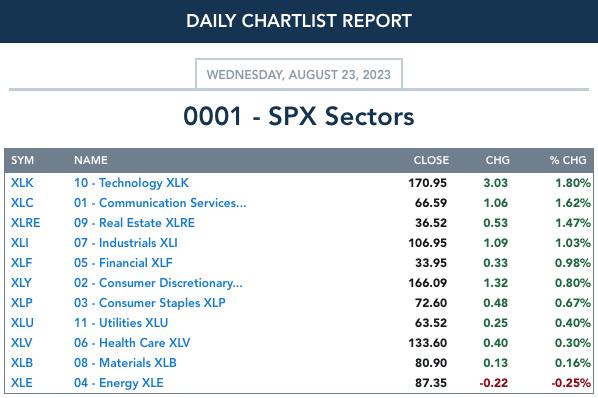Open 04 - Energy XLE chart link
Screen dimensions: 598x398
click(119, 383)
